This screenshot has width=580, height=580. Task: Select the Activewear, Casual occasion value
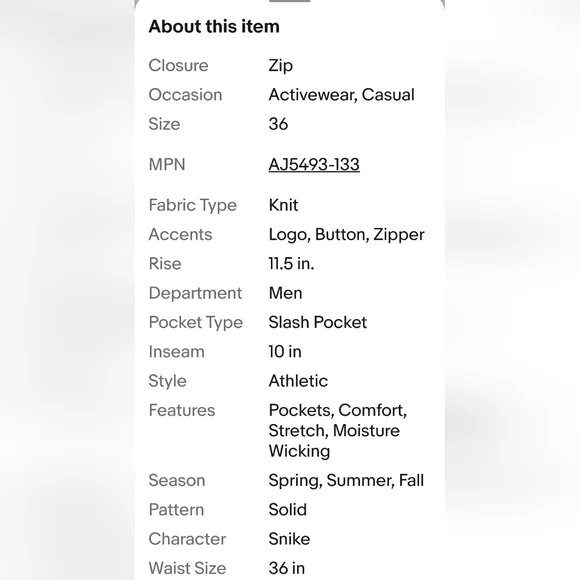click(x=341, y=95)
